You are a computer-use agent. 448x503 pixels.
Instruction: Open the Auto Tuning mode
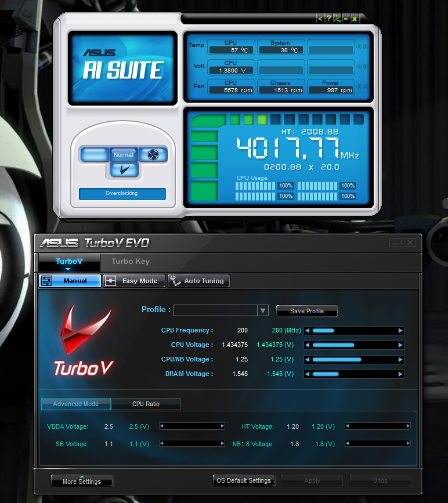tap(198, 281)
